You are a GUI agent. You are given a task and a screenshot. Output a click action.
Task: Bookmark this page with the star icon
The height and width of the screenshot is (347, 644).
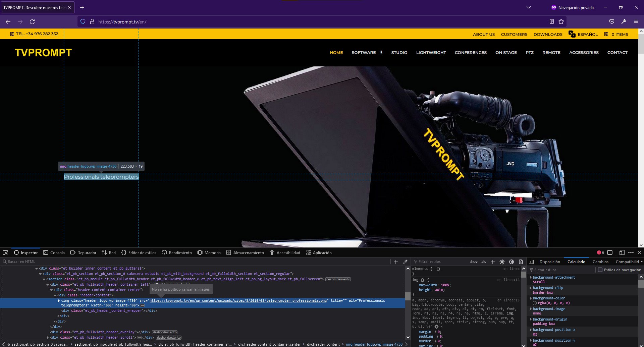pos(561,22)
